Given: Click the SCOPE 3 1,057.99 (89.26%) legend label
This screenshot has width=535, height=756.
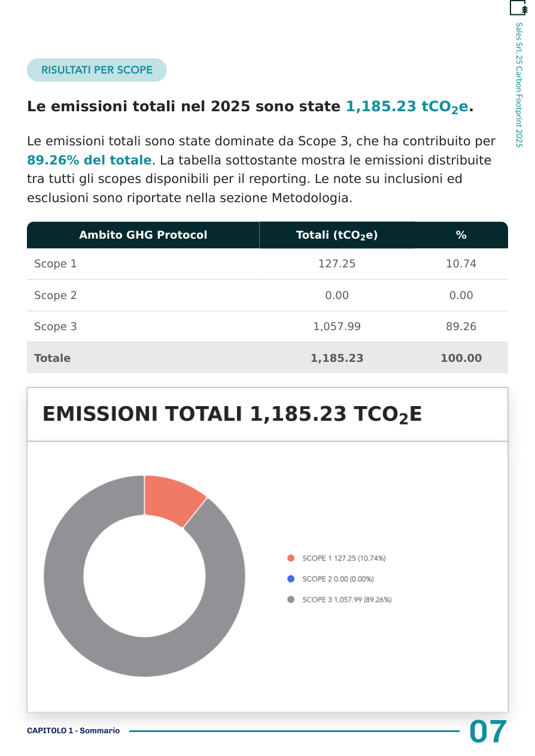Looking at the screenshot, I should pyautogui.click(x=347, y=599).
